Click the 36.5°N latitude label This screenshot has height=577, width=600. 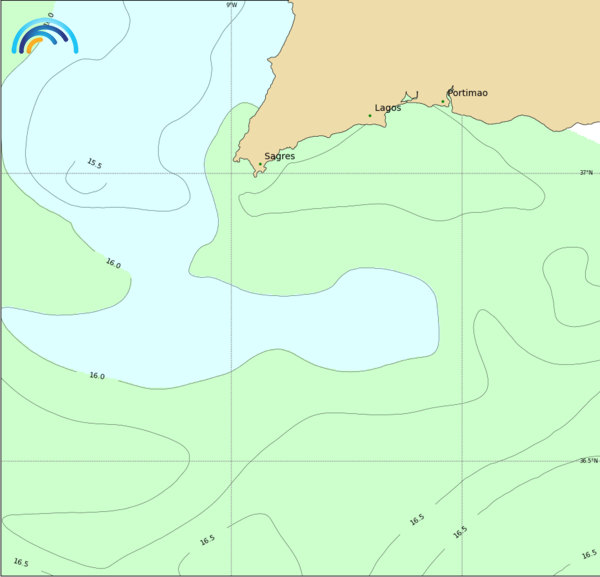tap(587, 461)
